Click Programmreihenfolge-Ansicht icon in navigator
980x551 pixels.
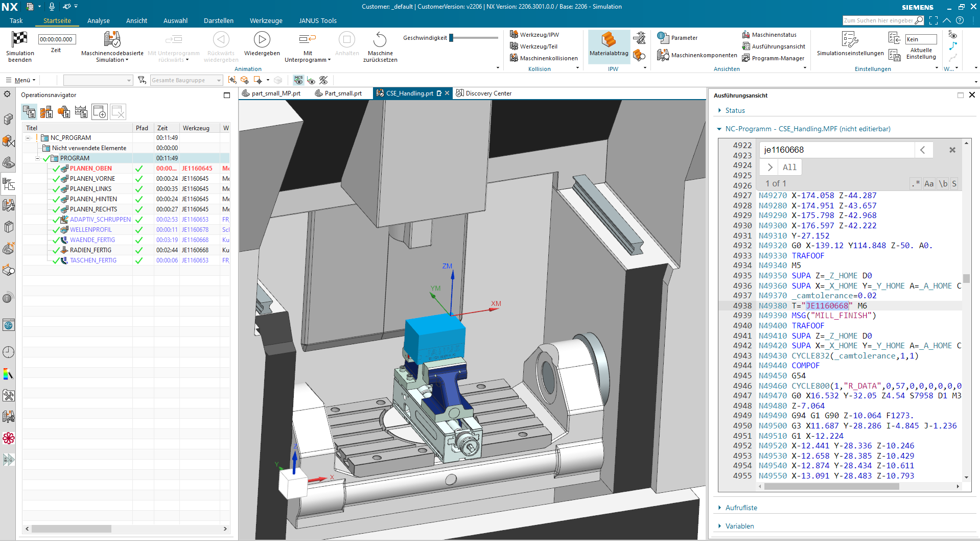29,112
